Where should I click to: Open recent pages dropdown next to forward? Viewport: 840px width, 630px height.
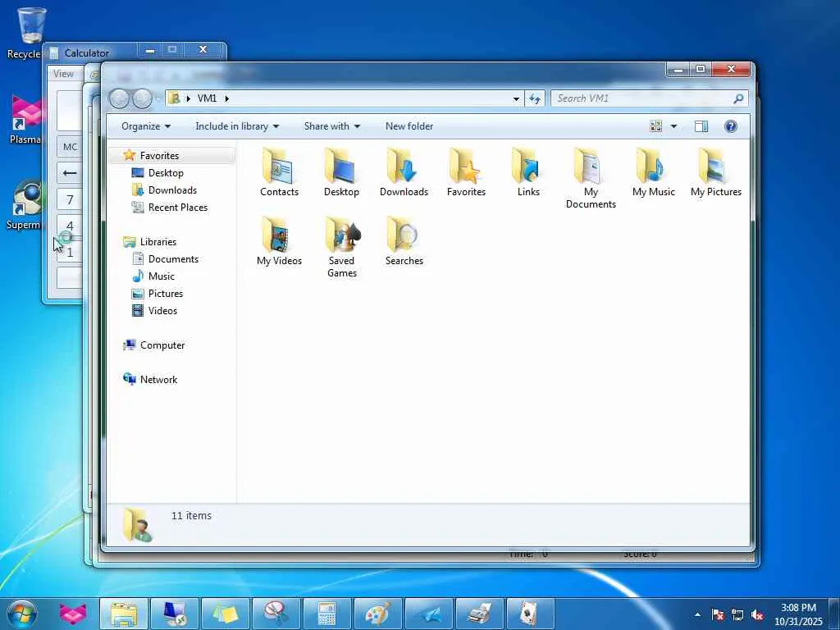click(x=158, y=98)
